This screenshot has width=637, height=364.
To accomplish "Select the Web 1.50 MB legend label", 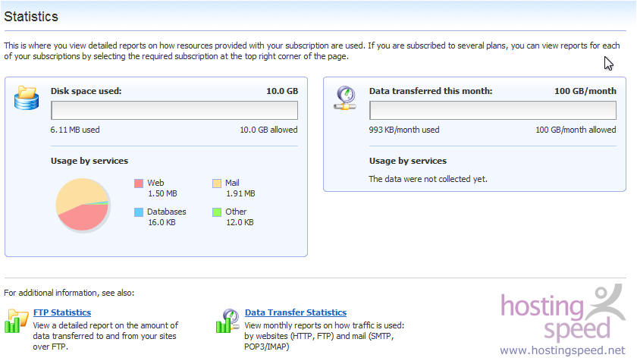I will click(162, 188).
